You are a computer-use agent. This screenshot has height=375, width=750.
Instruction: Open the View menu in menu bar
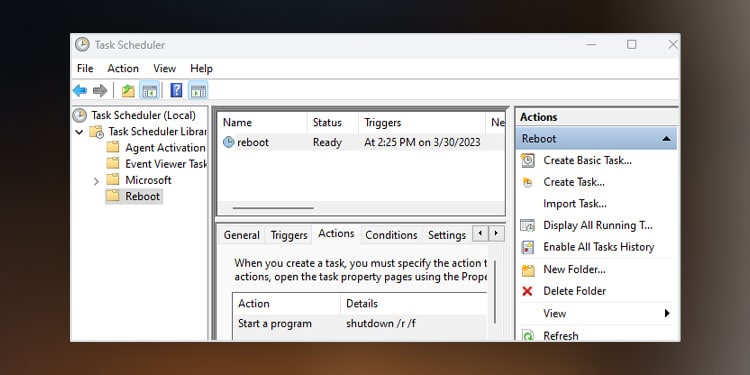165,68
